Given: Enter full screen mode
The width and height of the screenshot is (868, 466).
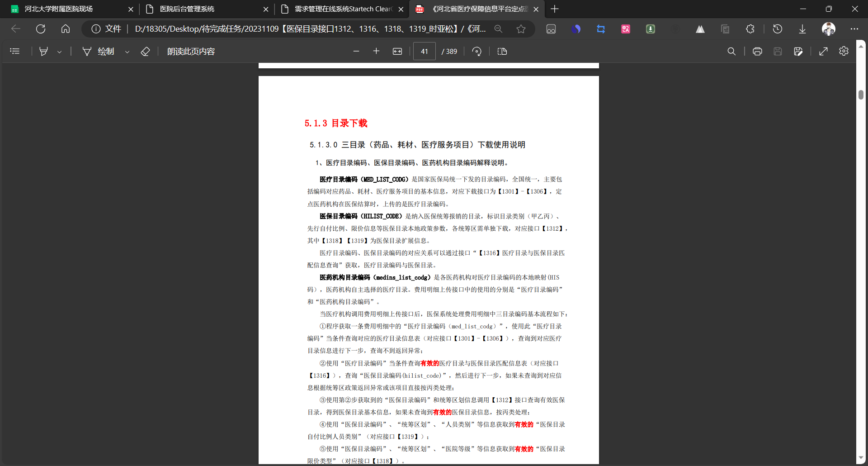Looking at the screenshot, I should 823,51.
